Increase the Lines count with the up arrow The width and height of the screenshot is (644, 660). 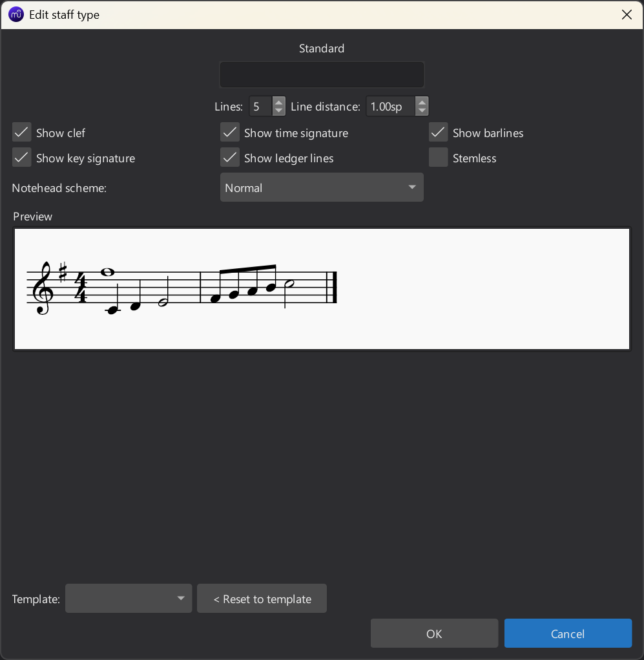[x=278, y=101]
